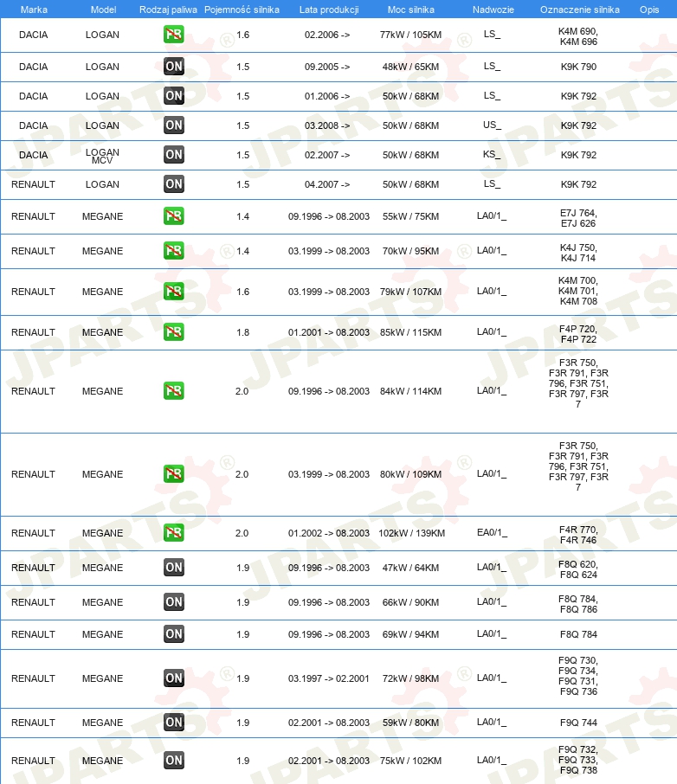Click the power value 59kW / 80KM
Screen dimensions: 677x784
[x=411, y=723]
